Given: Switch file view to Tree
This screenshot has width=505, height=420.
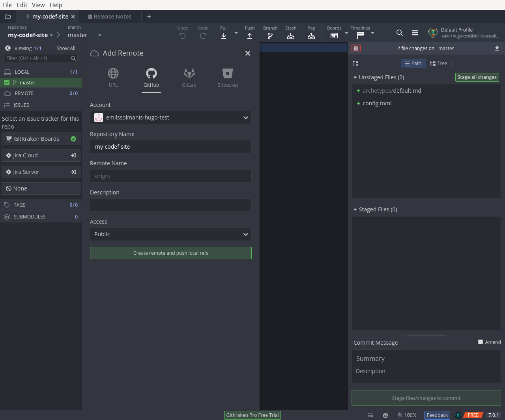Looking at the screenshot, I should pos(438,63).
